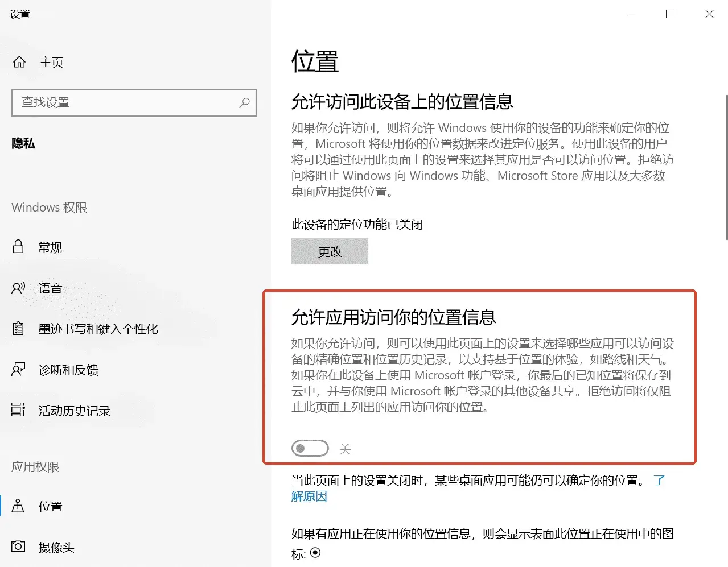Click the lock icon for 常规
This screenshot has height=567, width=728.
(x=18, y=247)
